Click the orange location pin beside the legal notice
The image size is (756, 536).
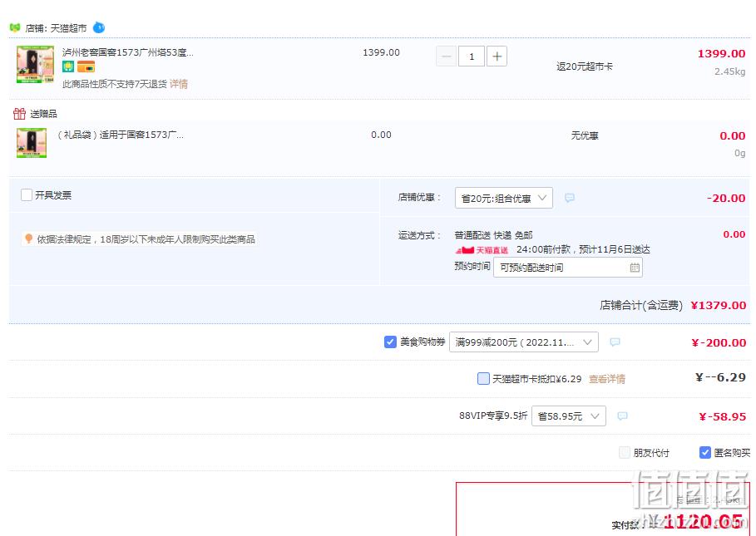28,238
